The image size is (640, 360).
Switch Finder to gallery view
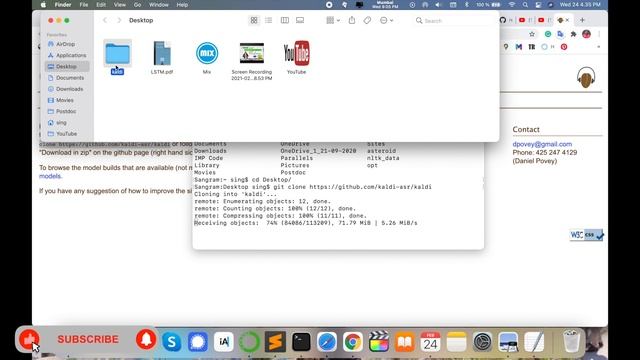[x=300, y=20]
